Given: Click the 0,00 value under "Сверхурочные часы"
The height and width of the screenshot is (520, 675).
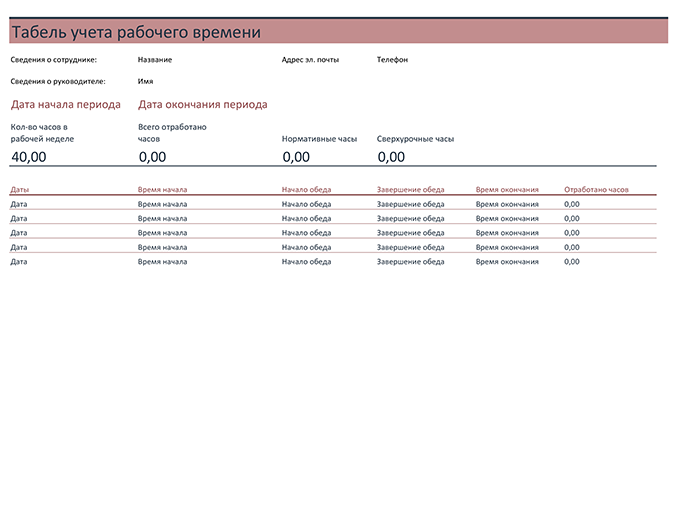Looking at the screenshot, I should (391, 157).
